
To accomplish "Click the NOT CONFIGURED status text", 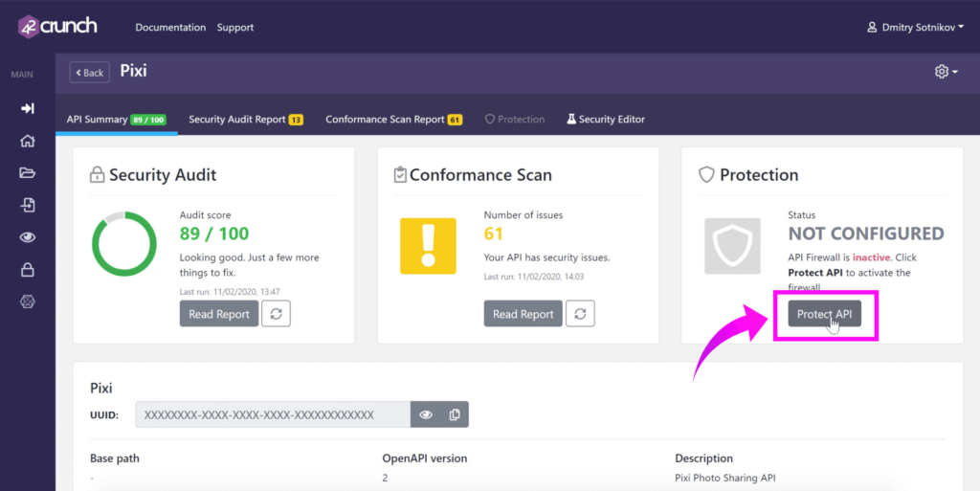I will pyautogui.click(x=866, y=234).
